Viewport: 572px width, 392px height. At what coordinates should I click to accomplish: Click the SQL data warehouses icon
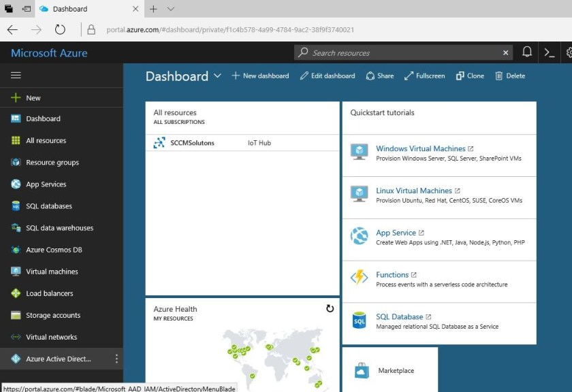[x=16, y=228]
